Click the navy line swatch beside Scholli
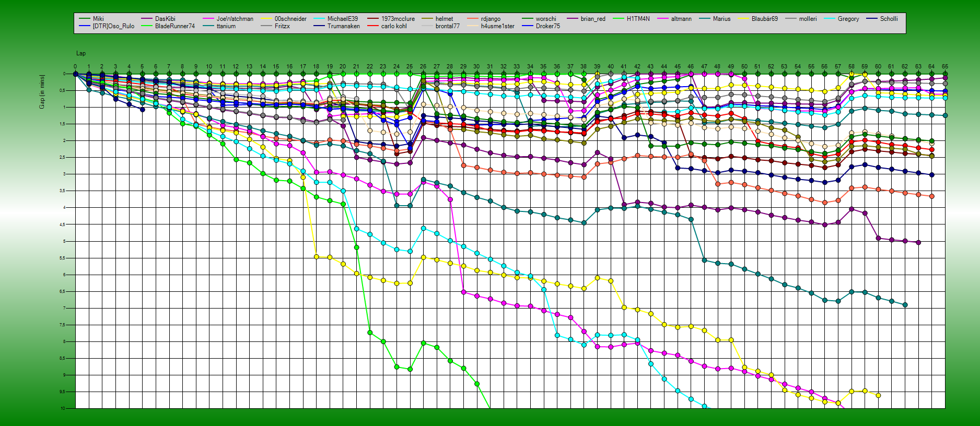The width and height of the screenshot is (980, 426). click(x=872, y=19)
